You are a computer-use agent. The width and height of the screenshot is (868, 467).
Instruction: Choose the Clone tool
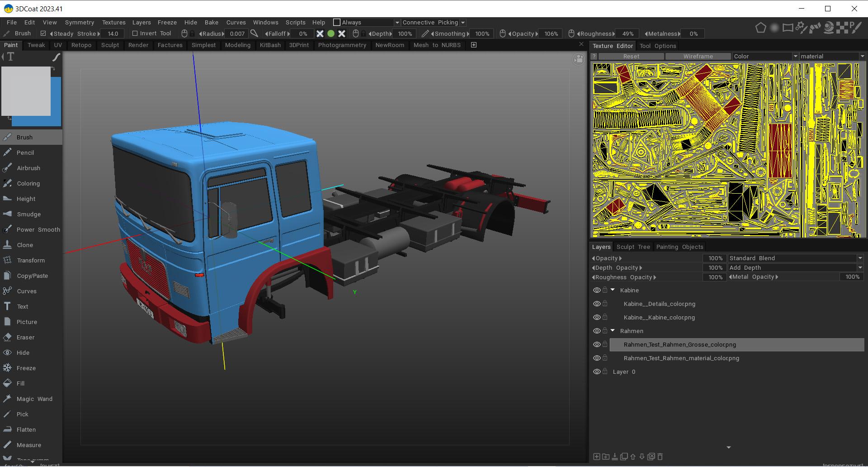[31, 245]
